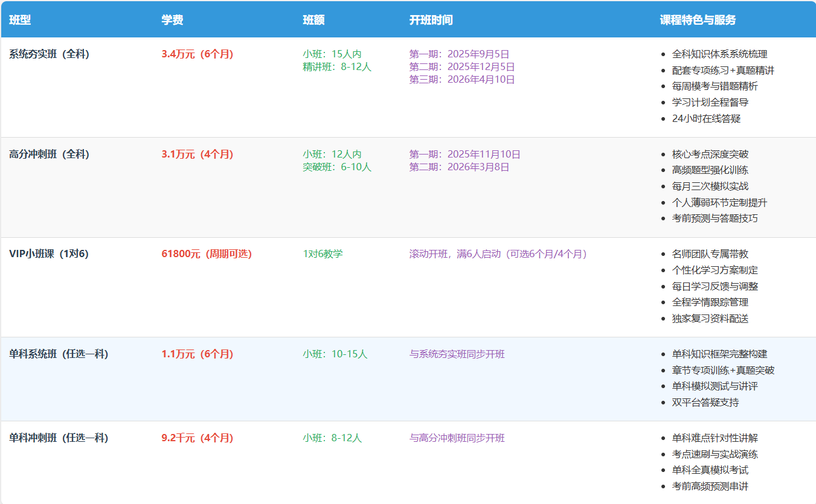
Task: Select the 第二期：2026年3月8日 start date
Action: click(459, 167)
